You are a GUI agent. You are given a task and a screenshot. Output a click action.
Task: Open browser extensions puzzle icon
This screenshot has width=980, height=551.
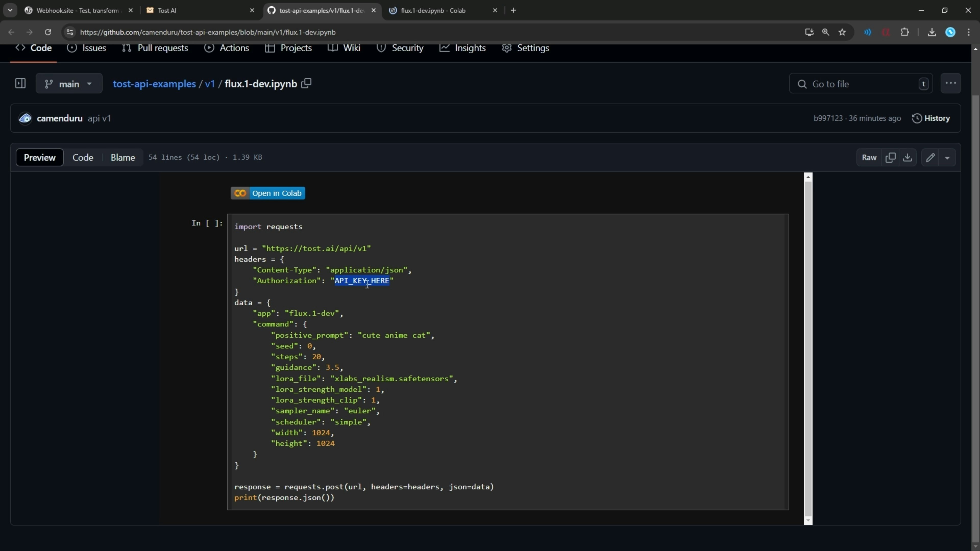coord(905,32)
